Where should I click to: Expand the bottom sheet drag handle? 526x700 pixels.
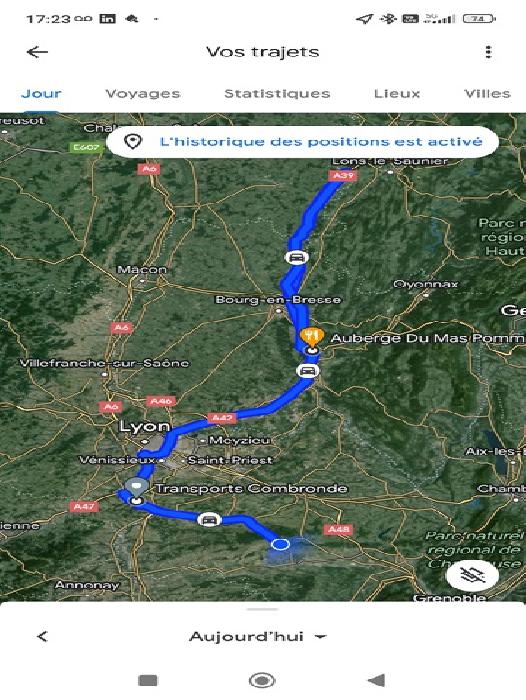click(x=263, y=609)
